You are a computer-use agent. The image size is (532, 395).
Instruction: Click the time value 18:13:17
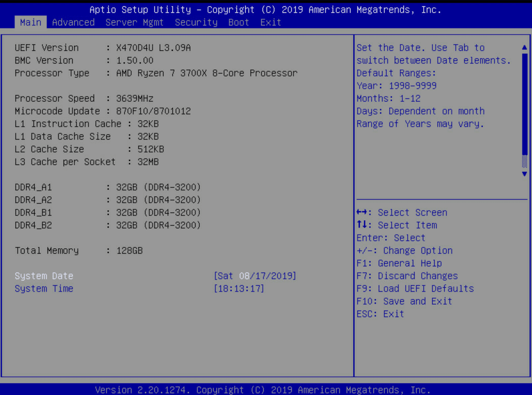(239, 289)
